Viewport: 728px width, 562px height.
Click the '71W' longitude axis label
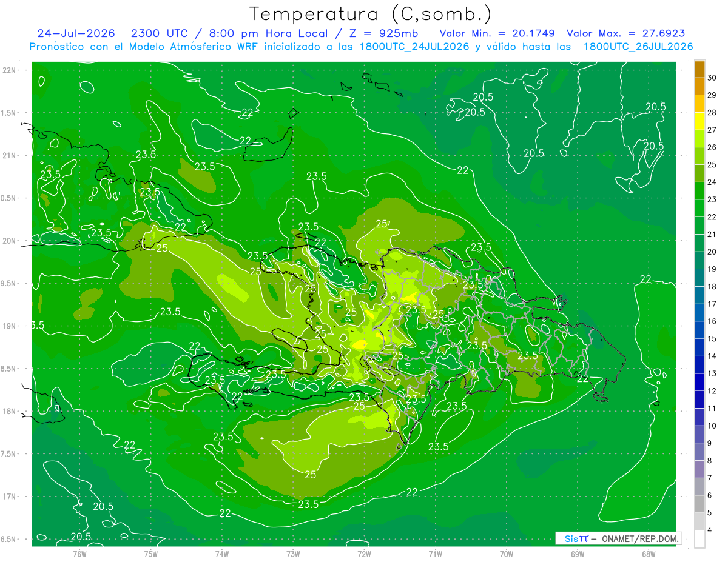coord(435,554)
